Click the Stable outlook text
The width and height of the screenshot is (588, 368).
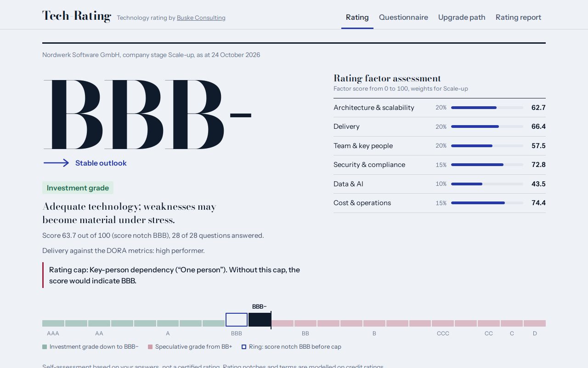pyautogui.click(x=101, y=163)
